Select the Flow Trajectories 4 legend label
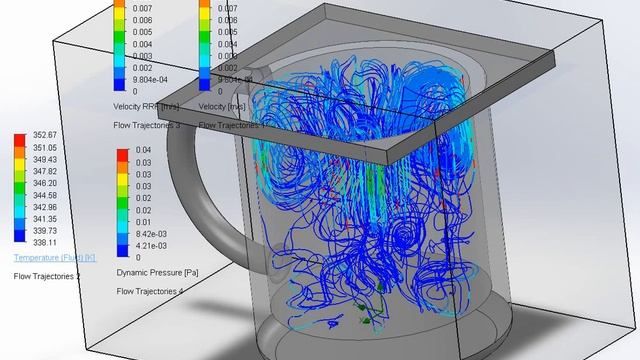 click(149, 291)
